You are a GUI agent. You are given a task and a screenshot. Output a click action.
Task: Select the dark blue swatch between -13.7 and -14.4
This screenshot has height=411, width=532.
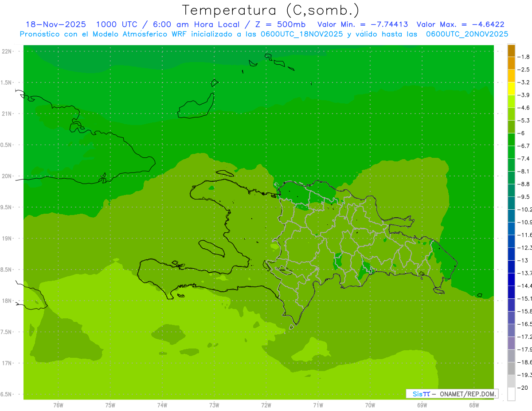point(512,279)
